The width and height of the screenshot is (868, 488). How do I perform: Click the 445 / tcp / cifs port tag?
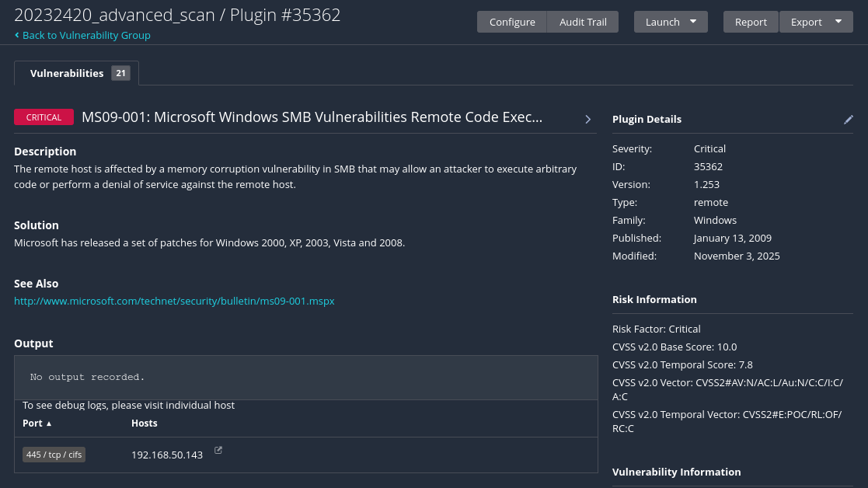pyautogui.click(x=54, y=455)
